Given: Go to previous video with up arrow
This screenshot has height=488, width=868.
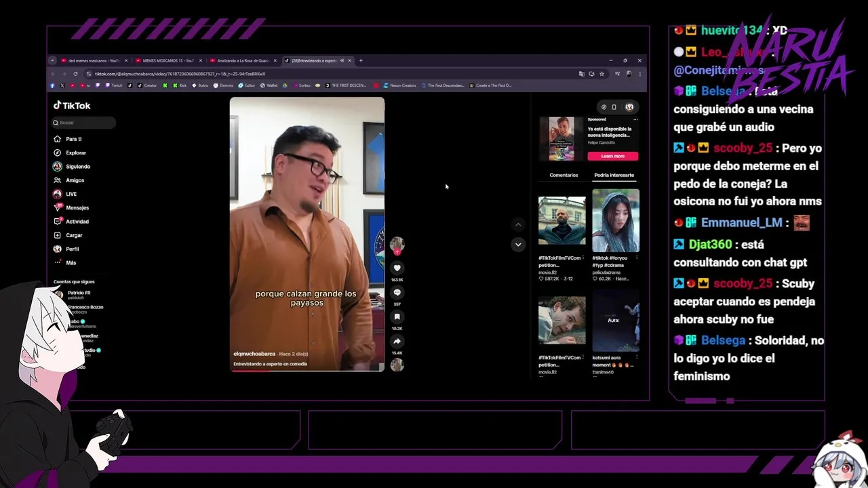Looking at the screenshot, I should coord(518,224).
